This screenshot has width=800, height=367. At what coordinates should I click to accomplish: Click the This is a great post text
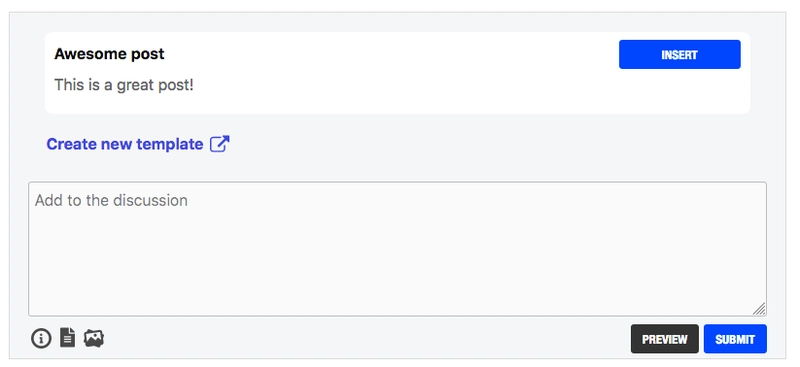pos(124,85)
